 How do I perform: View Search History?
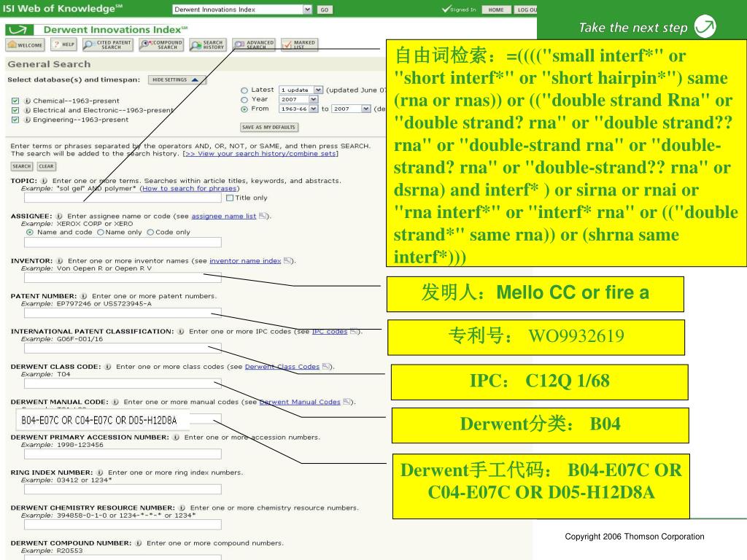[207, 44]
